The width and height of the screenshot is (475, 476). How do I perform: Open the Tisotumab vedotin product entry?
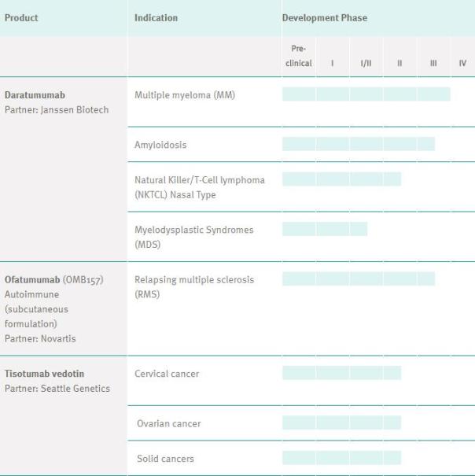click(x=44, y=374)
